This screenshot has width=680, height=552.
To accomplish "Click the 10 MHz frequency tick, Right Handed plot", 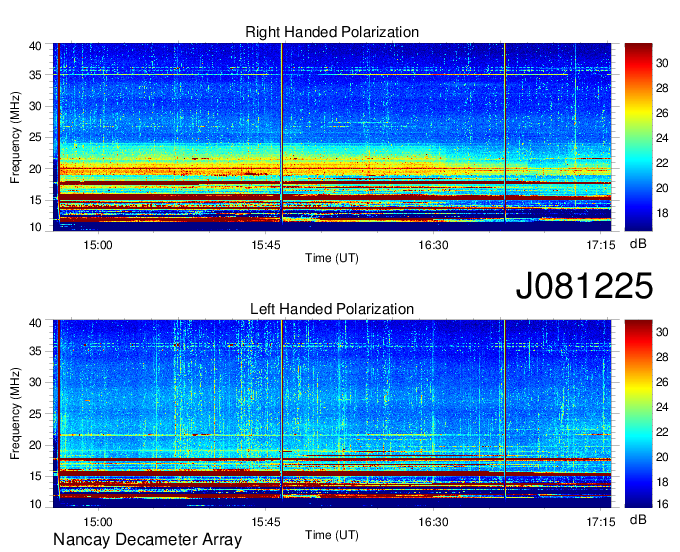I will point(35,227).
